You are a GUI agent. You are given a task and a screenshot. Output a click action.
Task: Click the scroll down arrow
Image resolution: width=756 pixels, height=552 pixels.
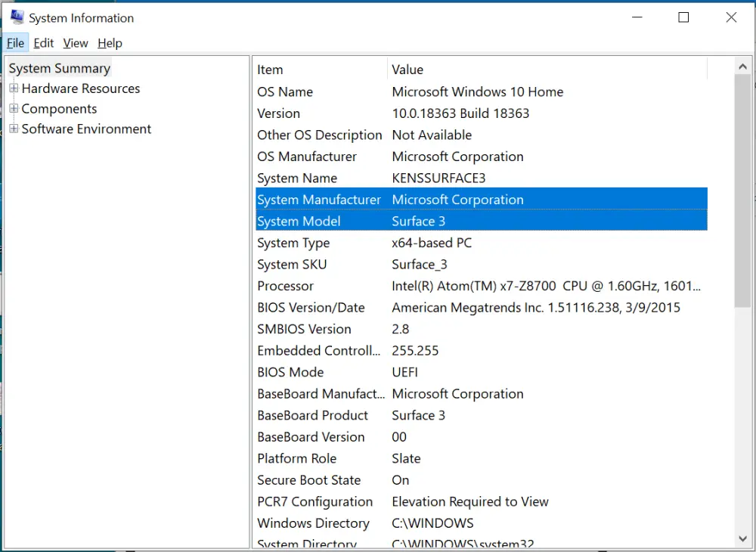point(742,538)
